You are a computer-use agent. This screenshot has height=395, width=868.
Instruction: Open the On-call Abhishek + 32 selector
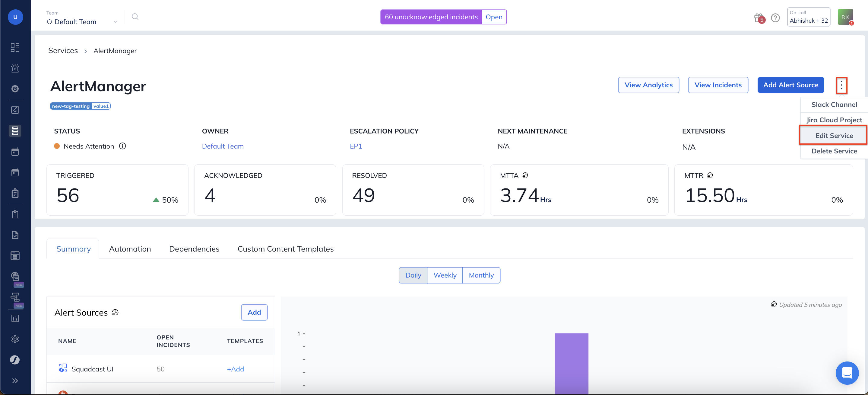pos(808,17)
